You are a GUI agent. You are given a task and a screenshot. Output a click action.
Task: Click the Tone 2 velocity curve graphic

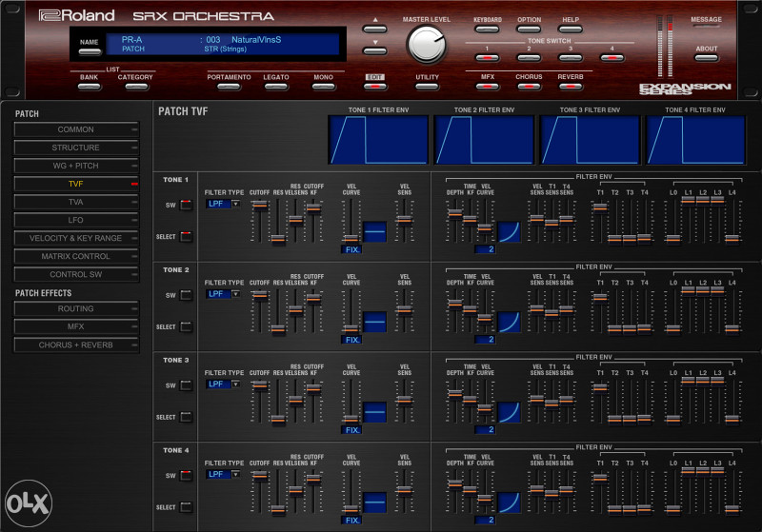374,322
